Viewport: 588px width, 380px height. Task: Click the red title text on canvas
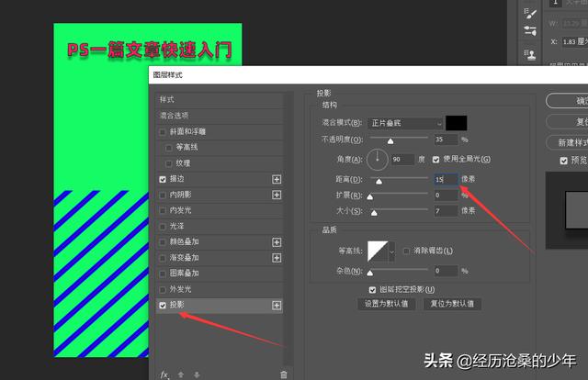point(150,50)
